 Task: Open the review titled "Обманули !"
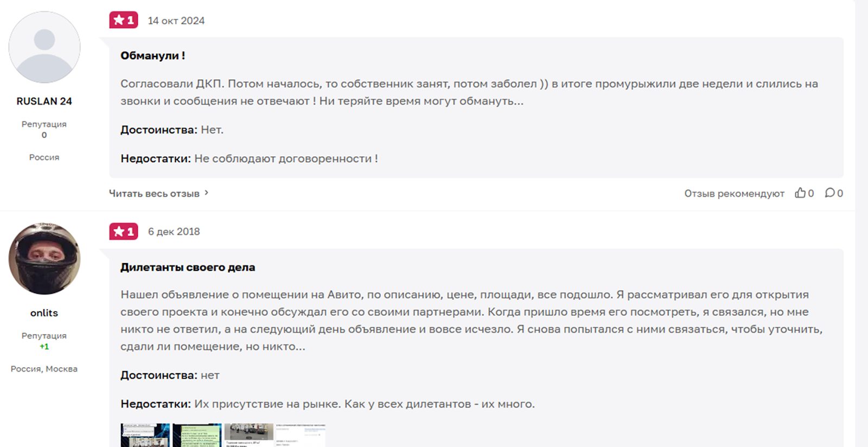153,55
